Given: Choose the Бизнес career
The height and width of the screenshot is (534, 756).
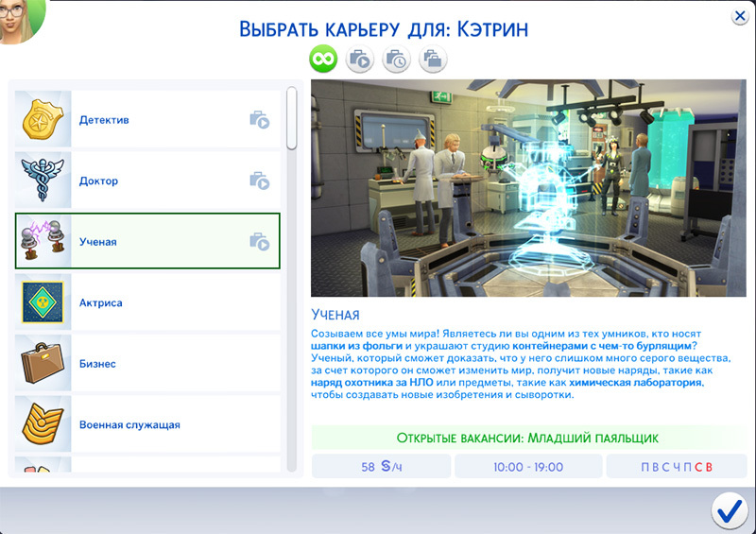Looking at the screenshot, I should point(147,363).
